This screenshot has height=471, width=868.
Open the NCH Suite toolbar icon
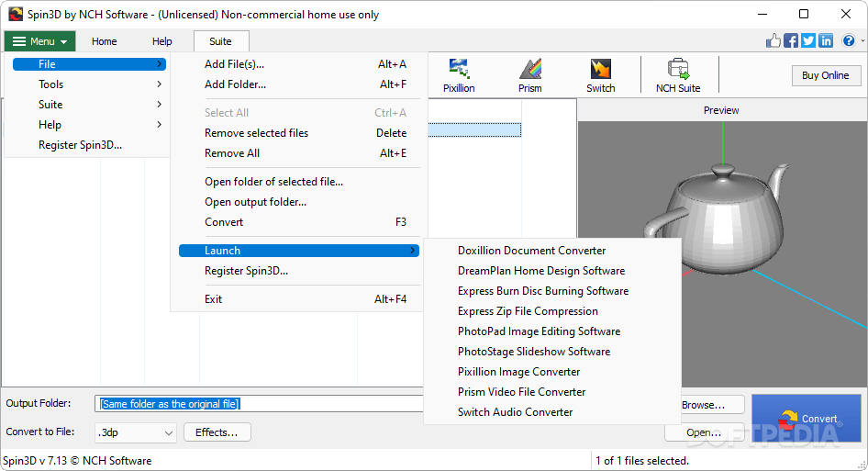coord(677,75)
